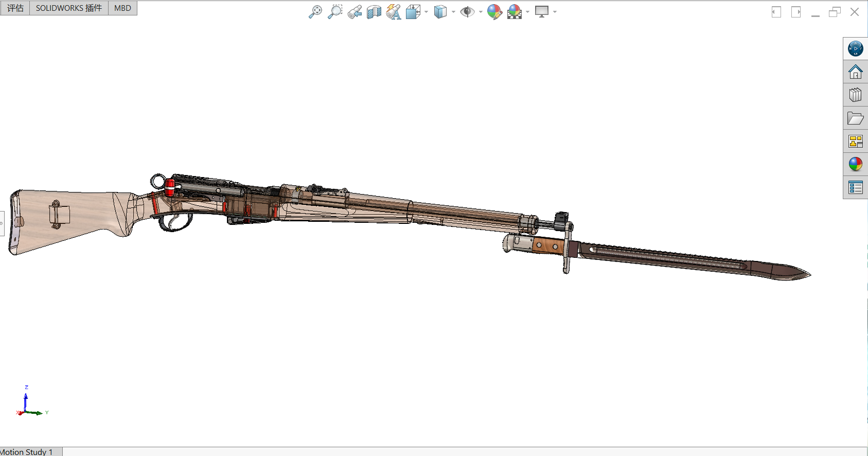The height and width of the screenshot is (456, 868).
Task: Click the View Settings monitor icon
Action: tap(542, 11)
